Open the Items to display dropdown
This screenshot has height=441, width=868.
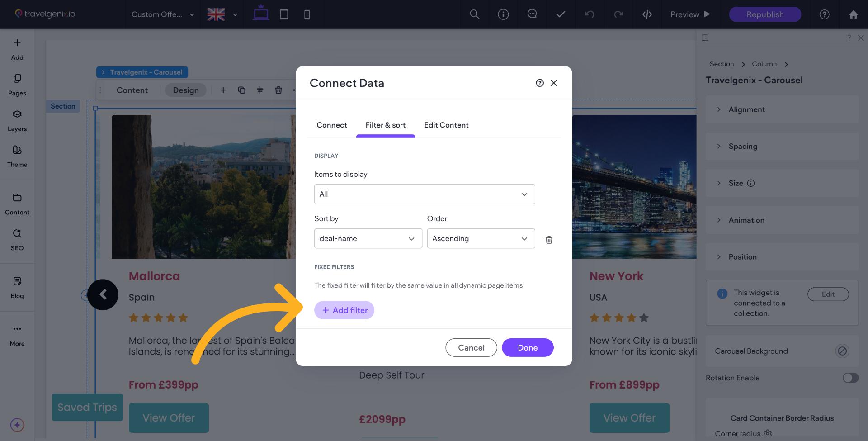tap(425, 194)
